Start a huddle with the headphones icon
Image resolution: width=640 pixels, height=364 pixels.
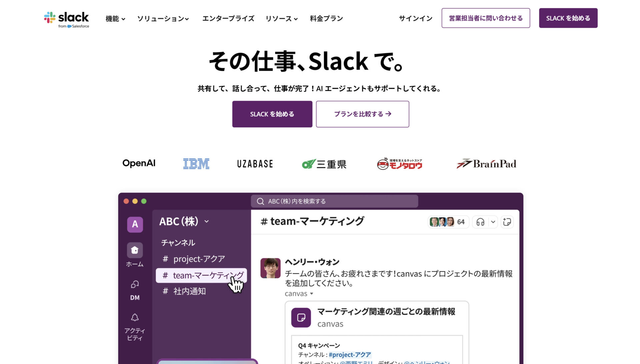(x=480, y=222)
